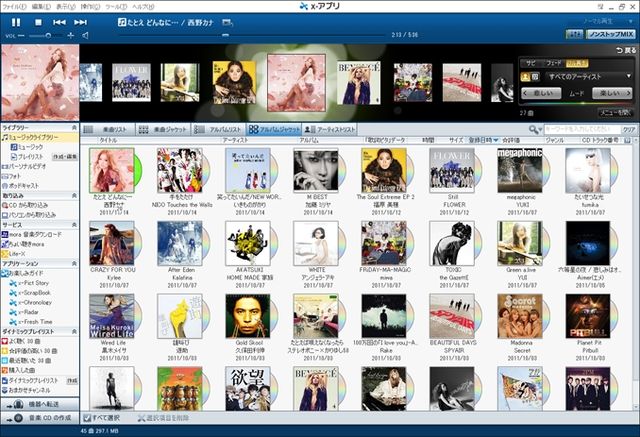Stop playback with the square stop button
640x437 pixels.
38,22
